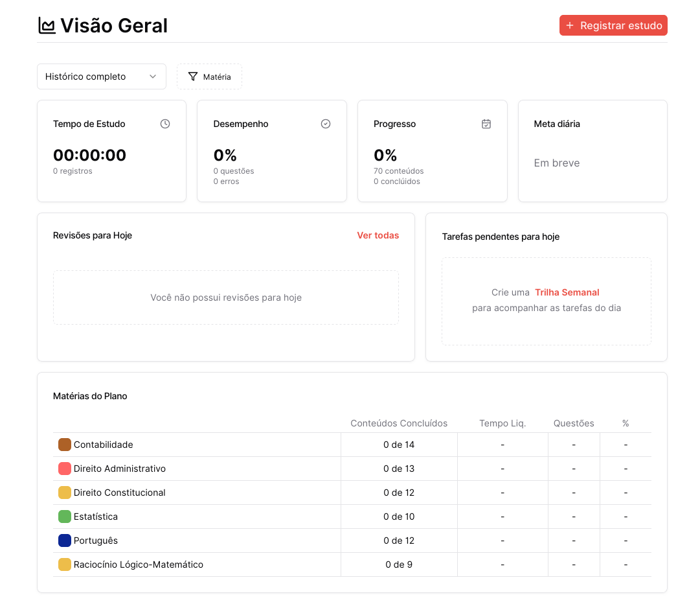Open the Ver todas revisions link

click(x=378, y=235)
